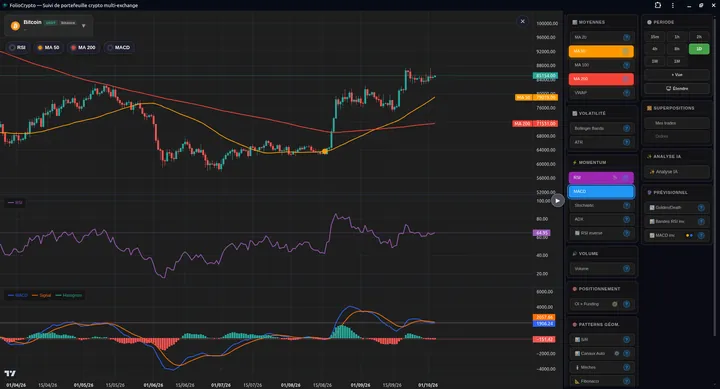
Task: Click the purple RSI row in Momentum
Action: point(601,177)
